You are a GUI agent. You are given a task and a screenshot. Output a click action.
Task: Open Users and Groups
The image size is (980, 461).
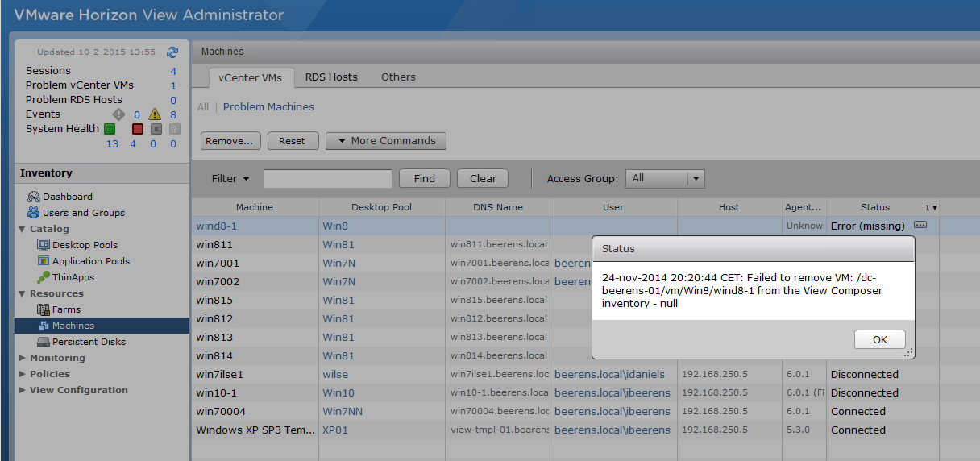point(84,213)
